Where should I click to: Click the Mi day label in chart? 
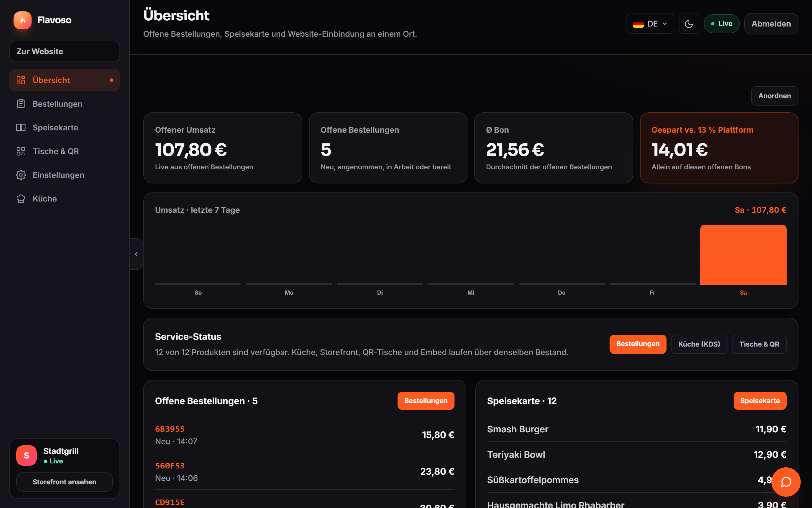[471, 293]
